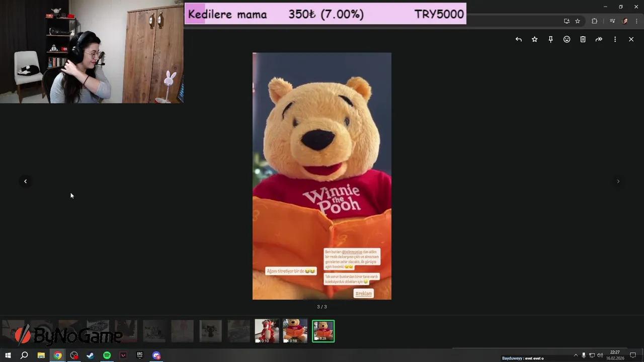Viewport: 644px width, 362px height.
Task: Star the current media message
Action: tap(535, 39)
